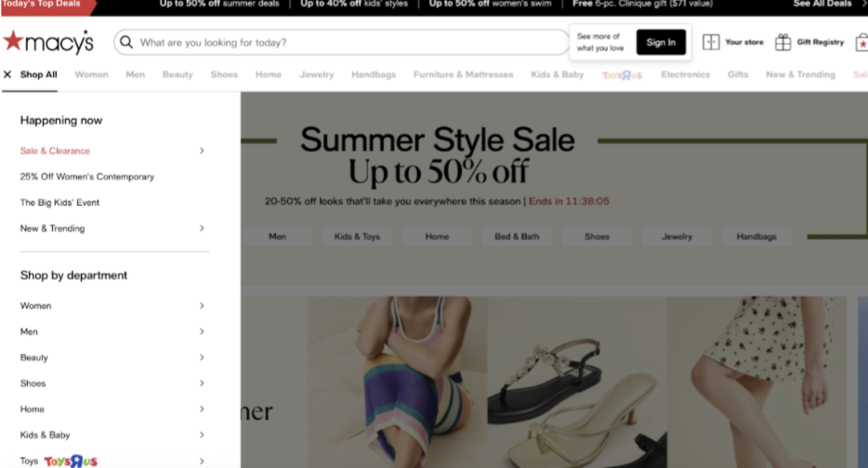Open the Gift Registry icon

[783, 42]
